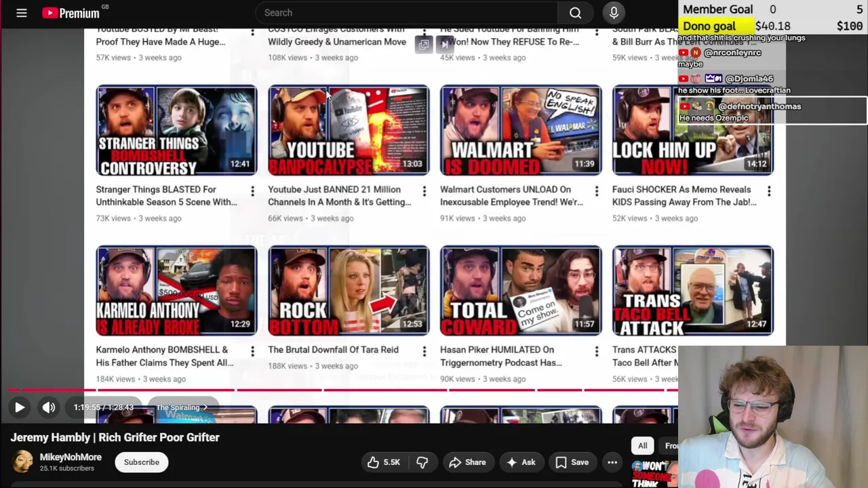Open more actions ellipsis menu
The width and height of the screenshot is (868, 488).
[x=612, y=462]
